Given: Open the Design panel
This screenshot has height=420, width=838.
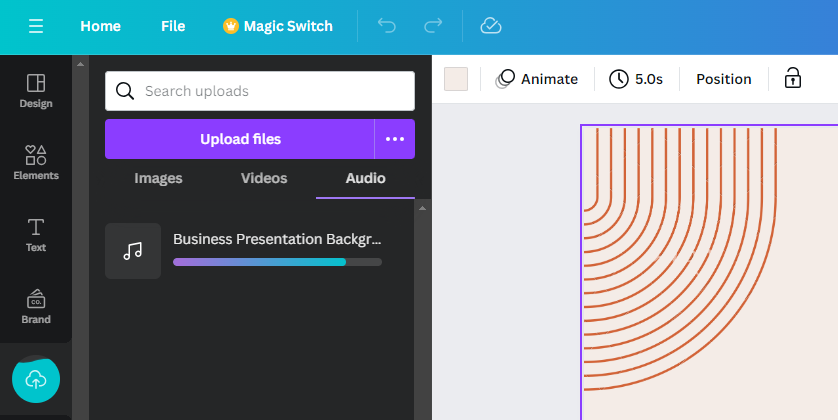Looking at the screenshot, I should click(36, 91).
